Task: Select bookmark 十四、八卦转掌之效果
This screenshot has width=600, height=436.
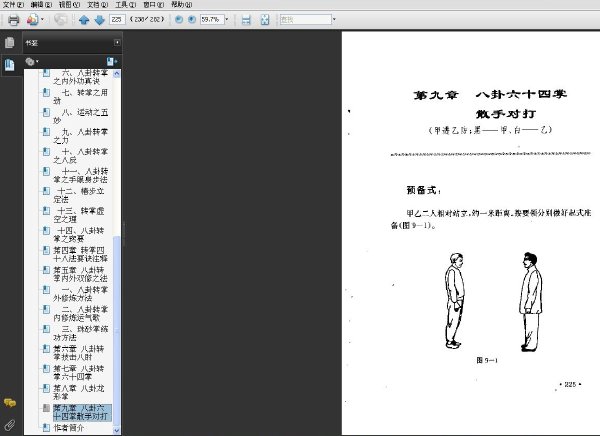Action: 79,235
